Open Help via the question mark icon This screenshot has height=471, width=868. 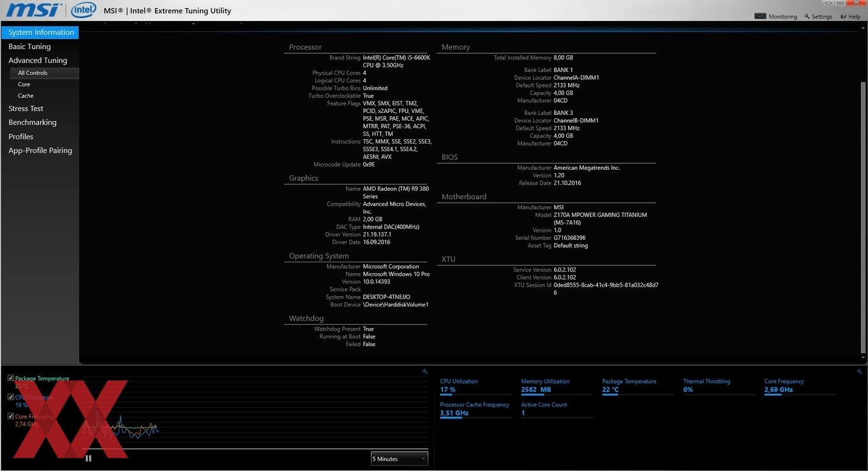pos(843,17)
